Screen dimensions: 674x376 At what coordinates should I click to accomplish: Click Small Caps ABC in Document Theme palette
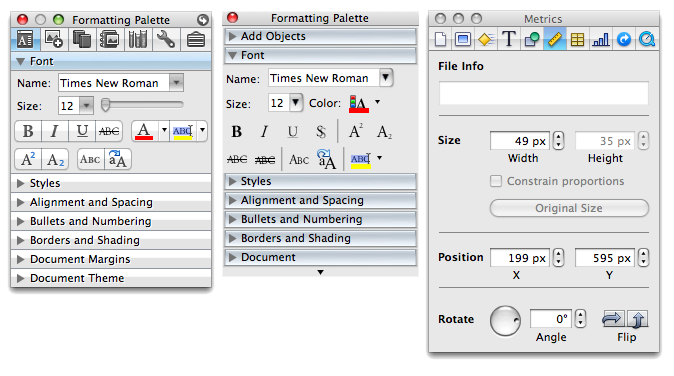[90, 159]
